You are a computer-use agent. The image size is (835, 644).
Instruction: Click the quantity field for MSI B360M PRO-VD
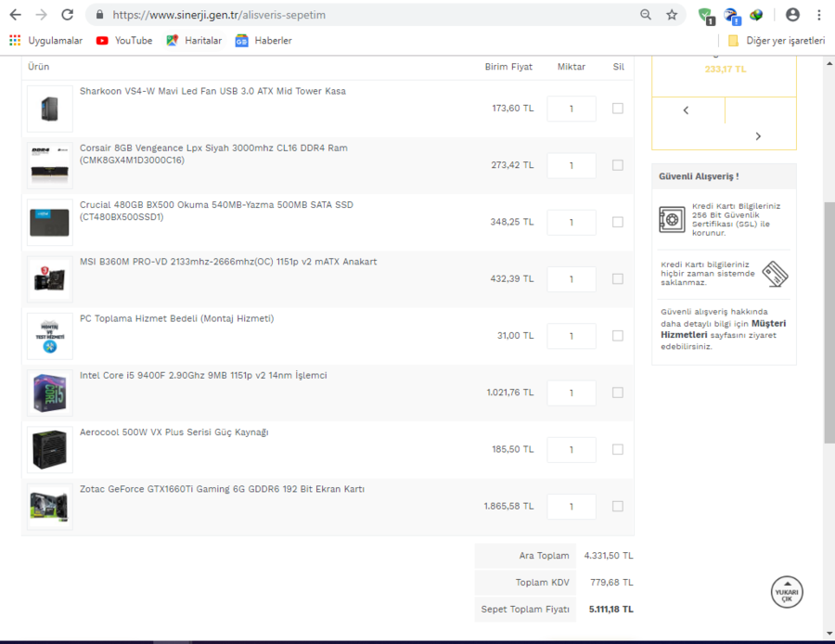pos(572,279)
